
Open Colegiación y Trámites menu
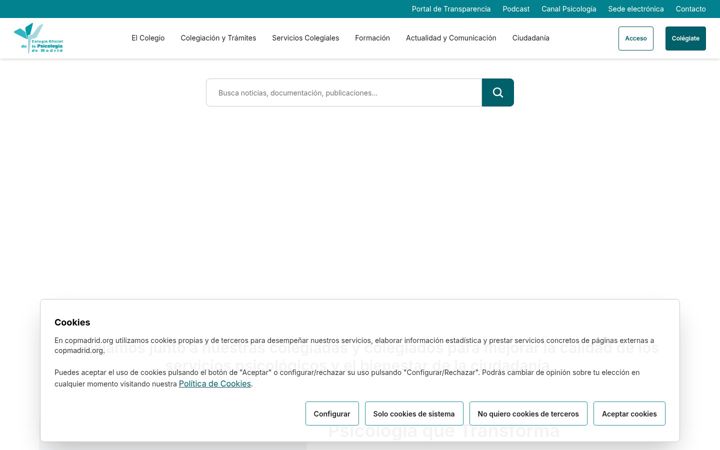[x=218, y=38]
